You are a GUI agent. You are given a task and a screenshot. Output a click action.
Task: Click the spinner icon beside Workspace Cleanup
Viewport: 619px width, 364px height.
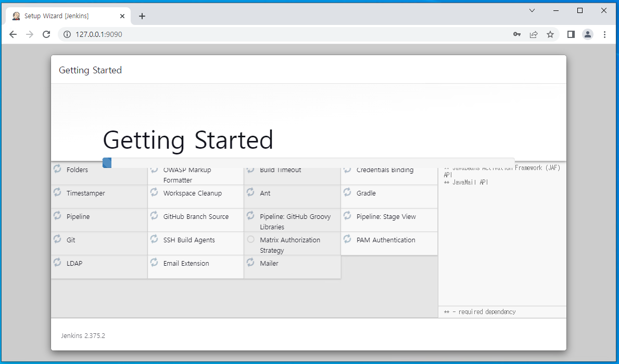pos(154,192)
